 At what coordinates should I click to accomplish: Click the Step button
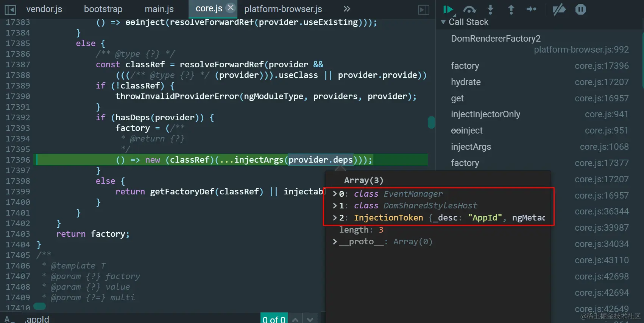[532, 9]
